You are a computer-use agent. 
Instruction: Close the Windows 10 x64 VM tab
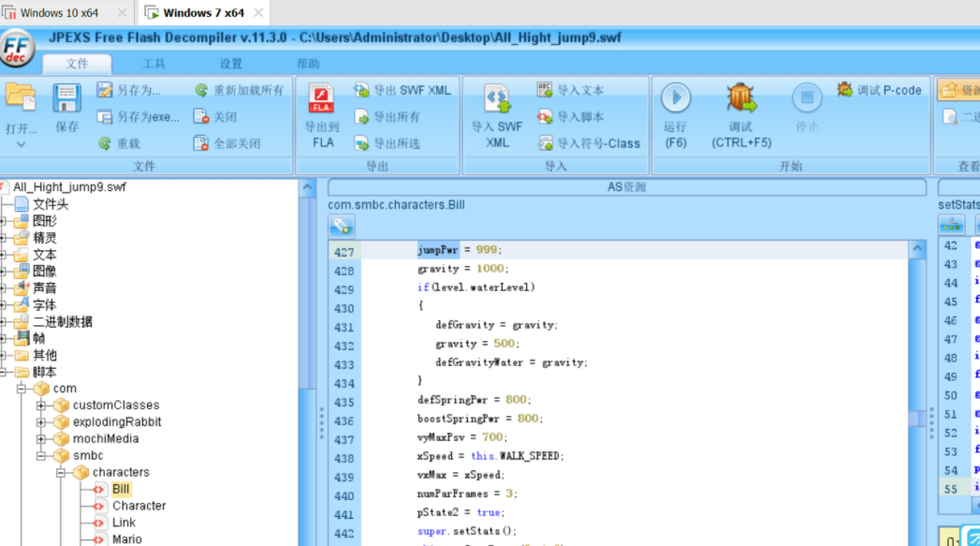pos(123,12)
